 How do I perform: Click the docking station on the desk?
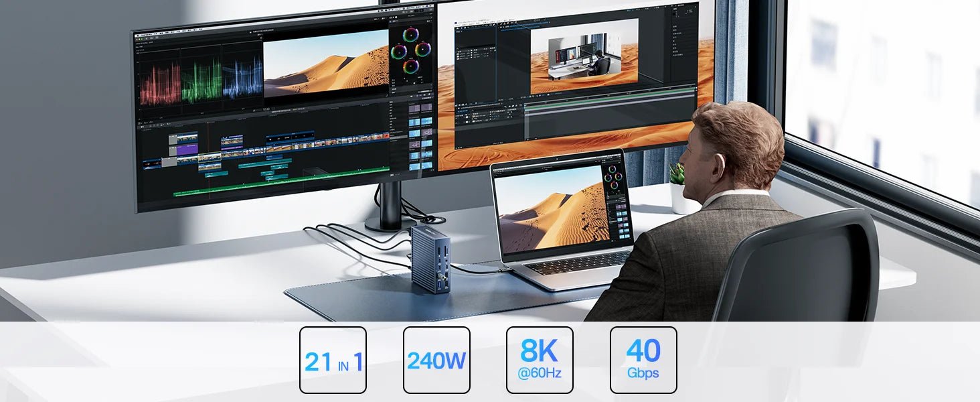pos(430,259)
